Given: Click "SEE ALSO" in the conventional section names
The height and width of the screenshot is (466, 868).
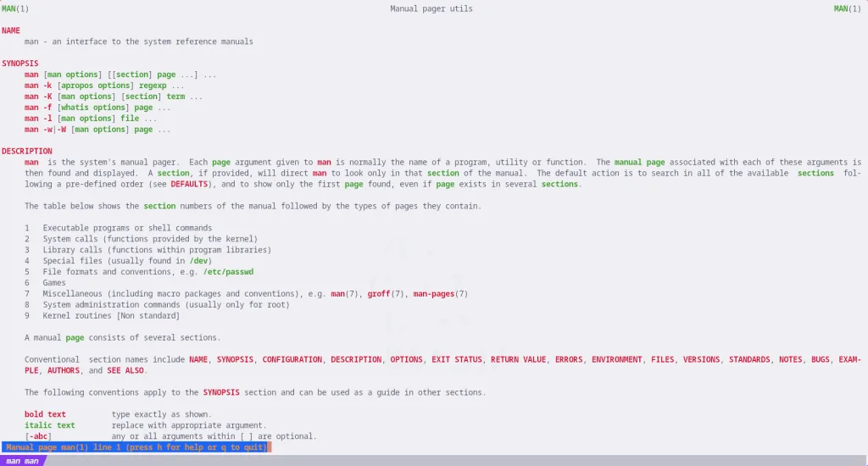Looking at the screenshot, I should coord(125,371).
